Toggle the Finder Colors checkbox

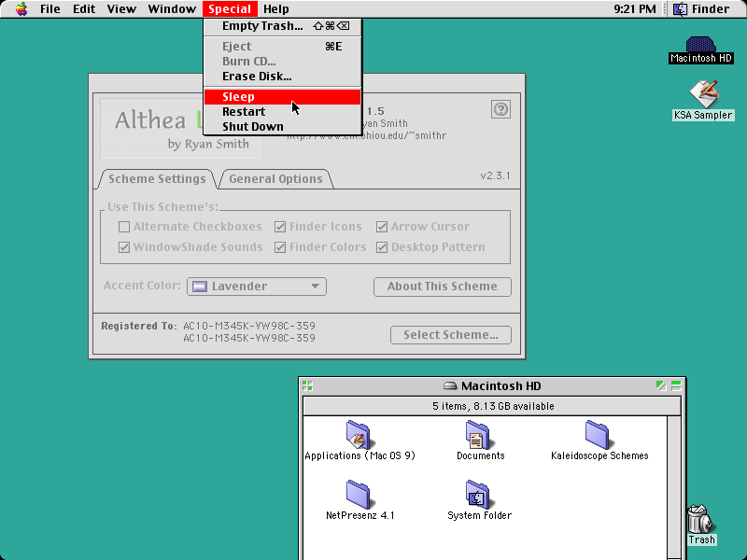[x=280, y=247]
